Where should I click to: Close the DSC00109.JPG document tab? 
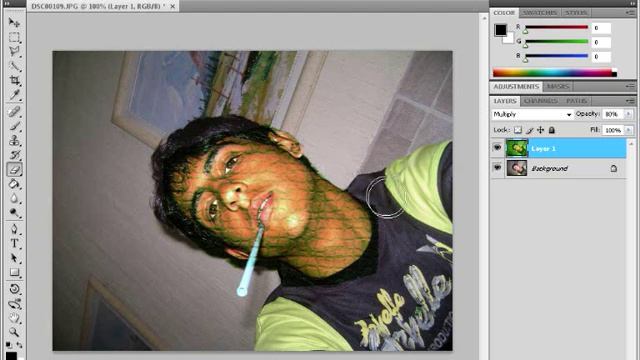(173, 7)
